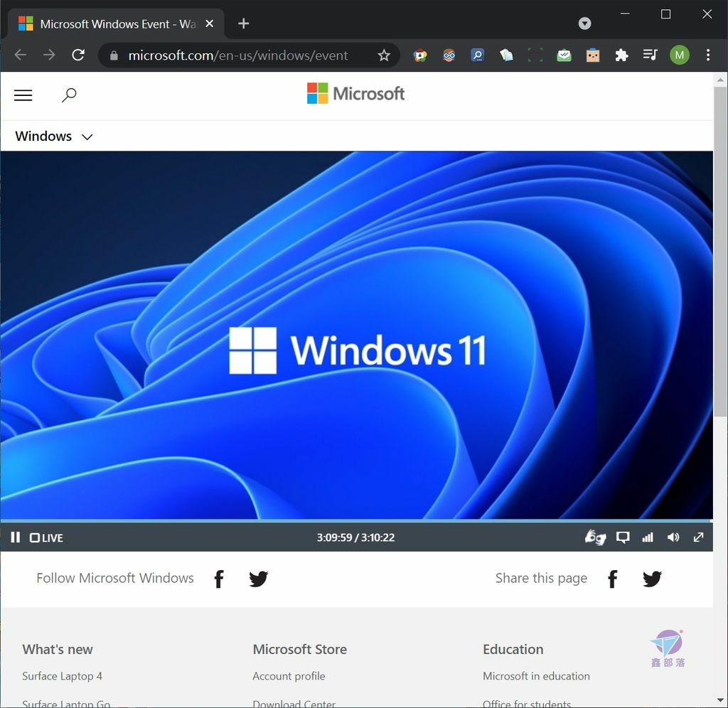
Task: Click the orange box face extension
Action: coord(593,55)
